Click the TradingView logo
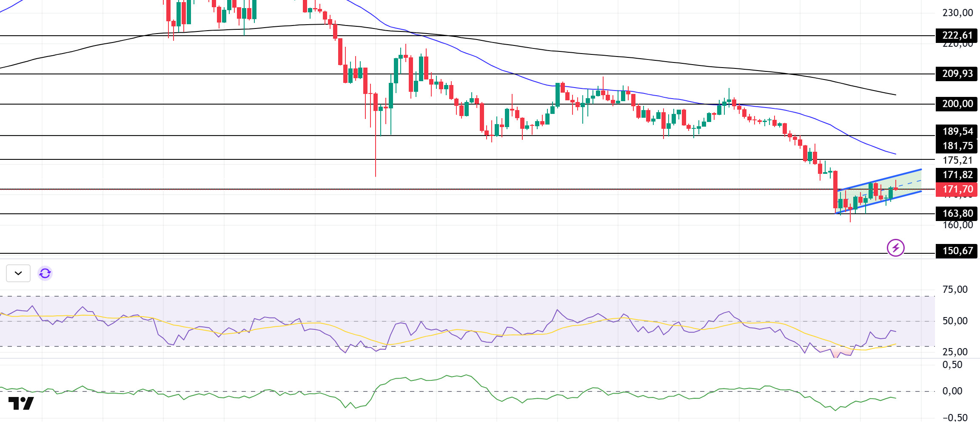980x428 pixels. 21,403
